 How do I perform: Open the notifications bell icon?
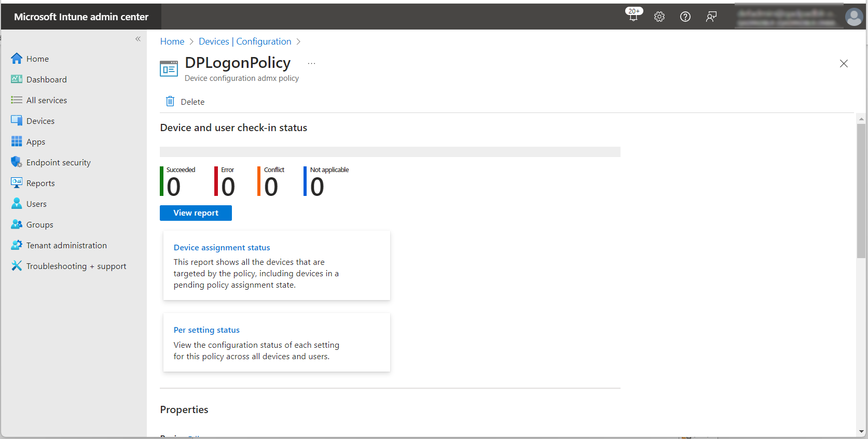click(633, 17)
